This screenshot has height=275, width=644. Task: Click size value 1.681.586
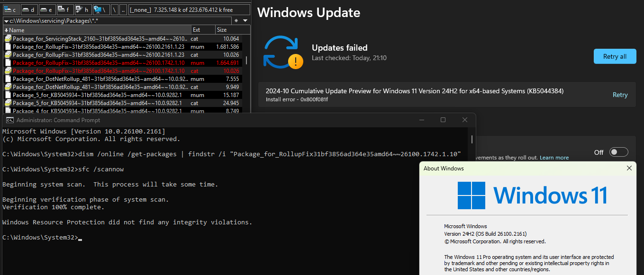[227, 46]
